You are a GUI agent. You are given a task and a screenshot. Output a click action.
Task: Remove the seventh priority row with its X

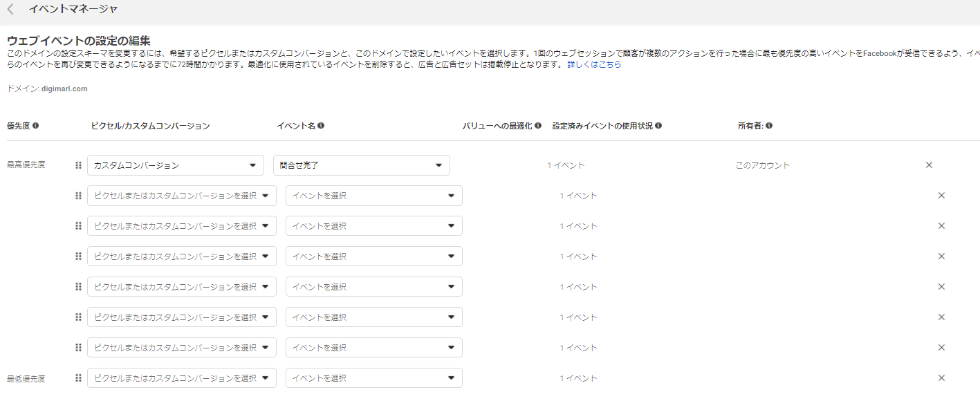(941, 348)
